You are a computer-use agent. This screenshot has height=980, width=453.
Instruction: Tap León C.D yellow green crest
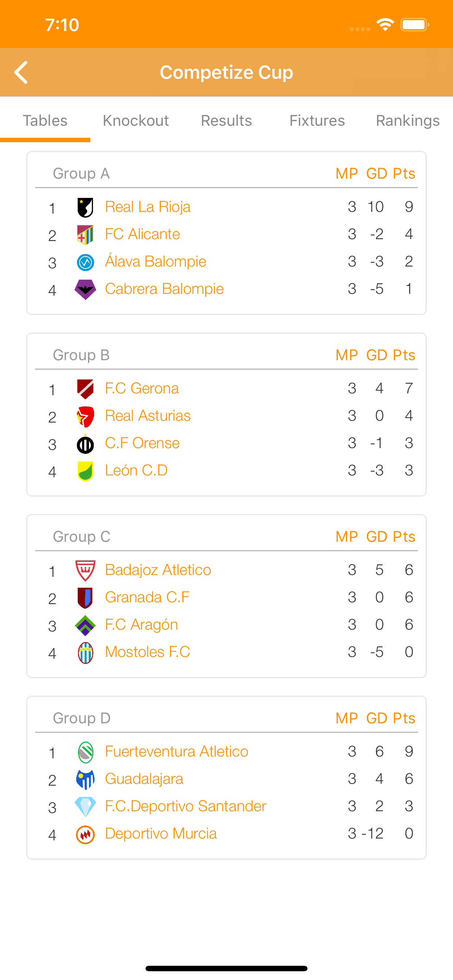click(x=85, y=471)
